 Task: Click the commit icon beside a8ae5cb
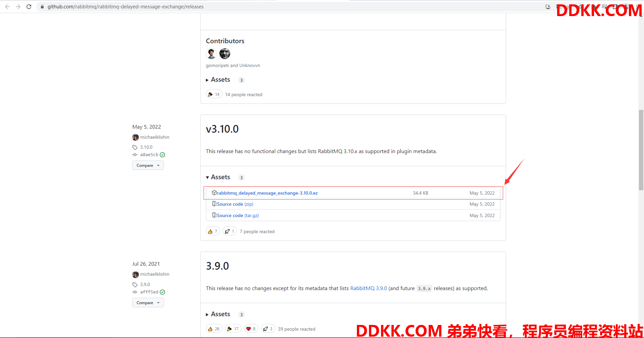tap(135, 155)
